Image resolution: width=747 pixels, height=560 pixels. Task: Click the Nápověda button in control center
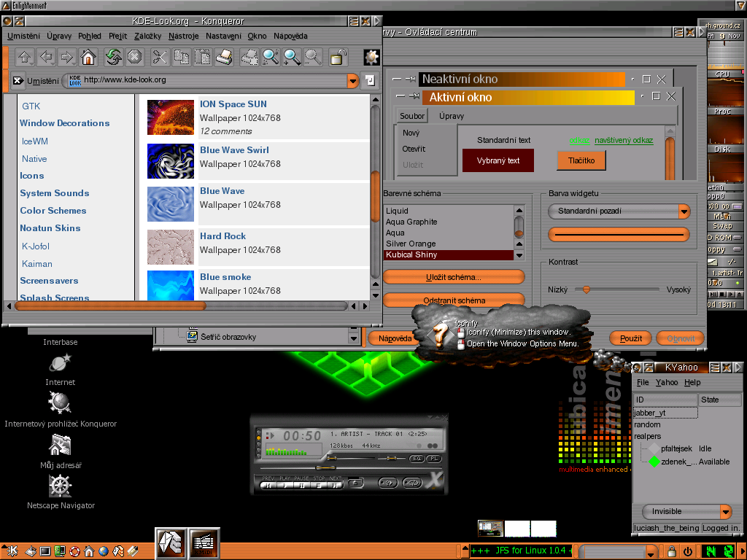393,338
